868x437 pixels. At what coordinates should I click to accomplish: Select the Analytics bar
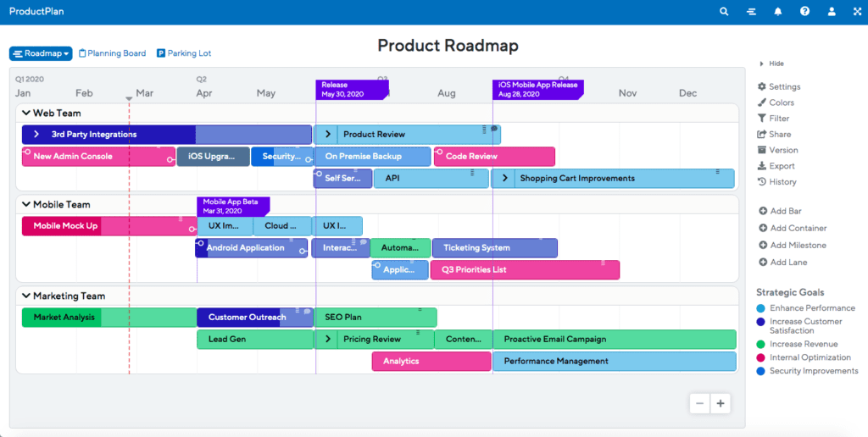431,362
